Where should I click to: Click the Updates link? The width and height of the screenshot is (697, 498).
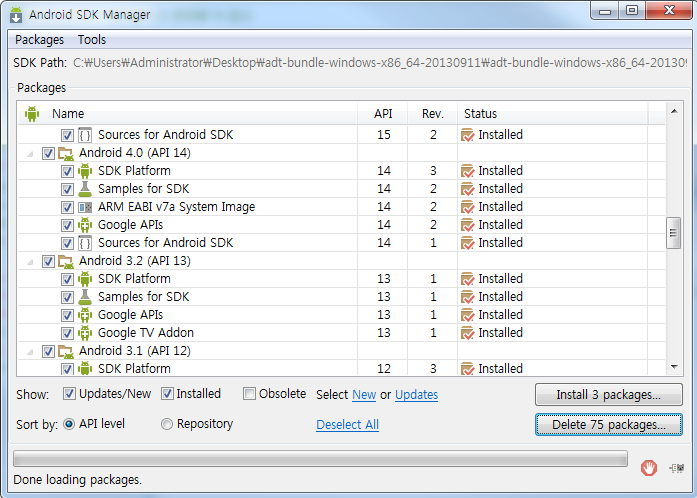(417, 395)
